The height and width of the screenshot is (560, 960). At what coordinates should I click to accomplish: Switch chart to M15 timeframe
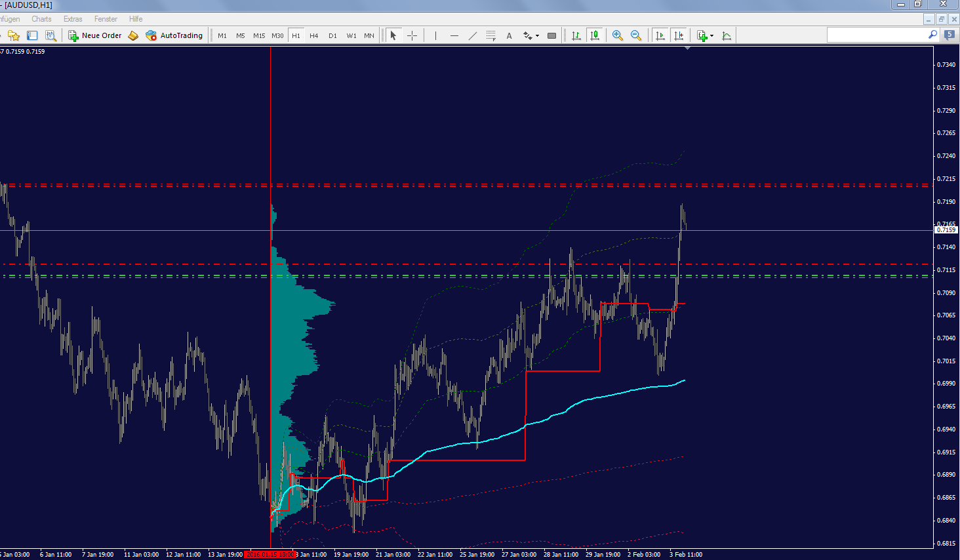259,35
